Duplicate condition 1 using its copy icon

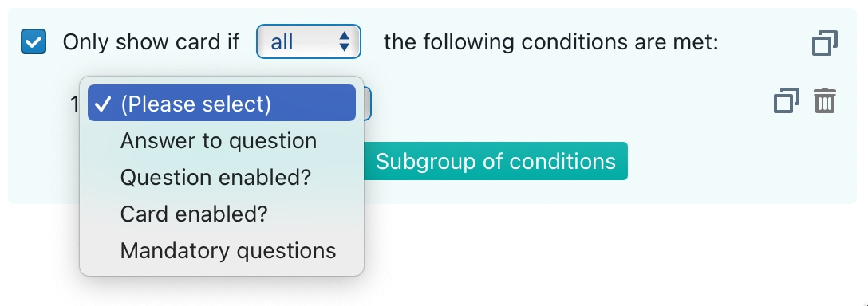(786, 101)
